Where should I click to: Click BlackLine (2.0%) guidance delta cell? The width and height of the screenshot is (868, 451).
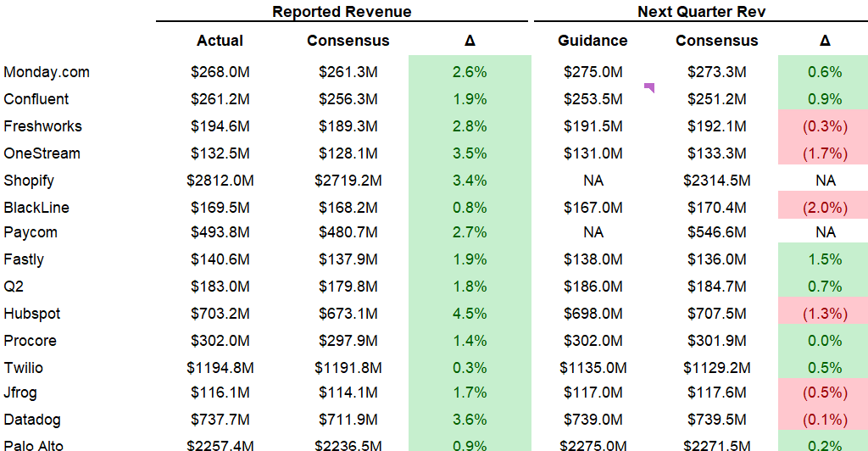coord(823,205)
